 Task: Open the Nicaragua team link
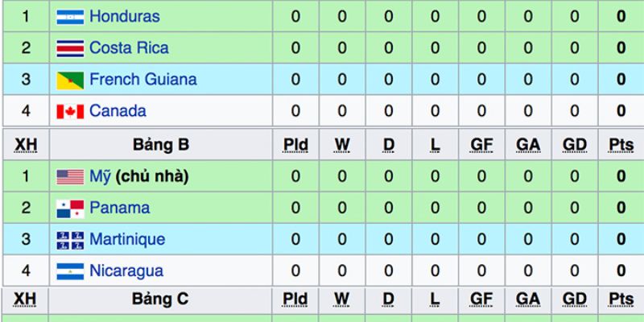(126, 271)
